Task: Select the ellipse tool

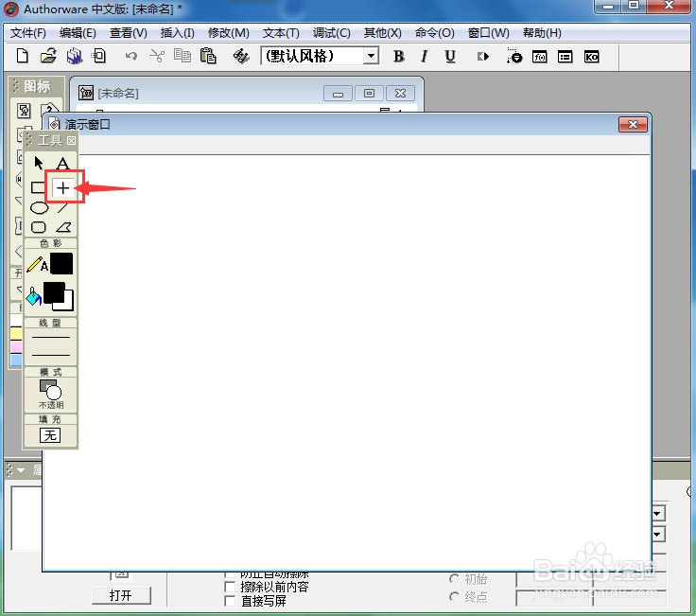Action: [x=39, y=208]
